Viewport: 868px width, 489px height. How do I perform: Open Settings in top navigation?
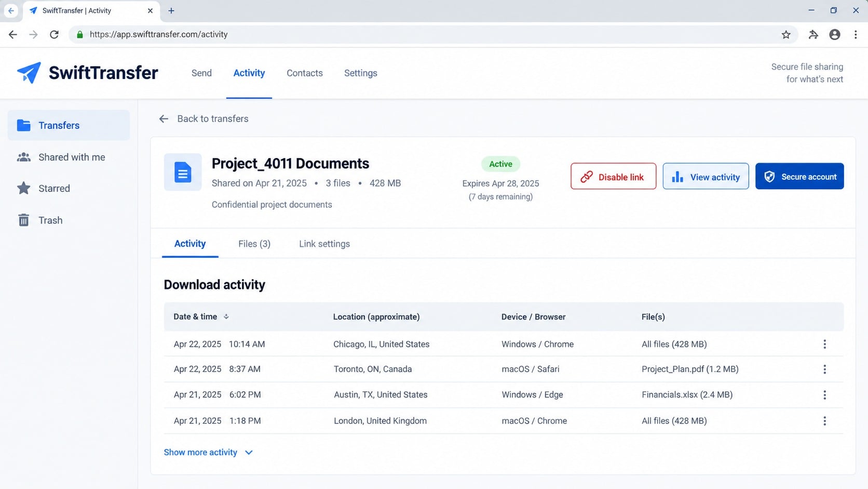pos(361,73)
